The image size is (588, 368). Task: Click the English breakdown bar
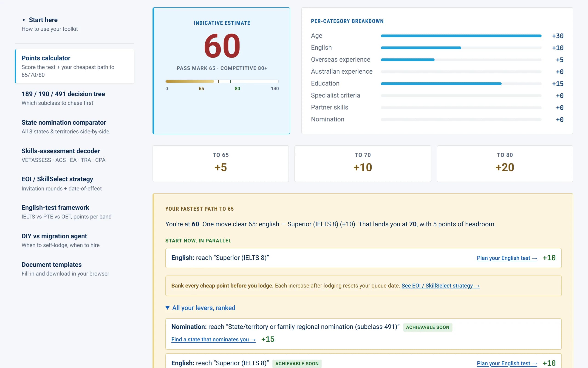tap(461, 48)
